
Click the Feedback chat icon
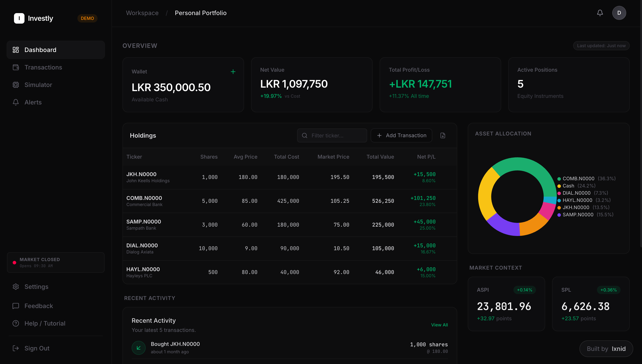click(x=16, y=306)
